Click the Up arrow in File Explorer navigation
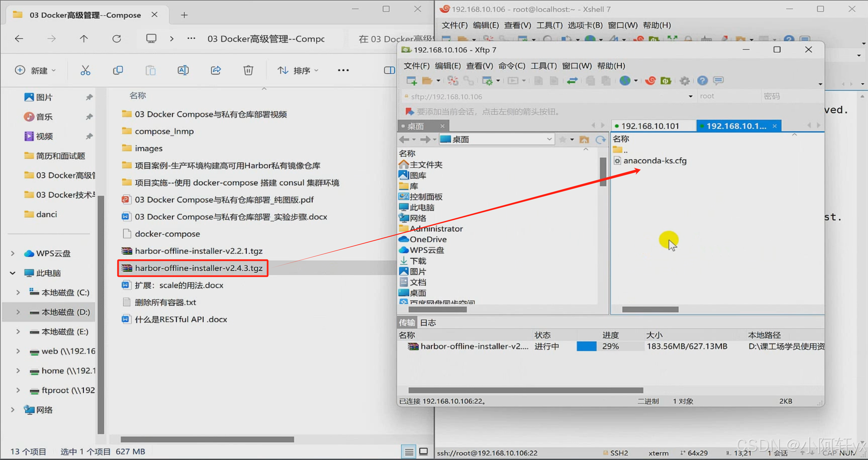 tap(84, 39)
